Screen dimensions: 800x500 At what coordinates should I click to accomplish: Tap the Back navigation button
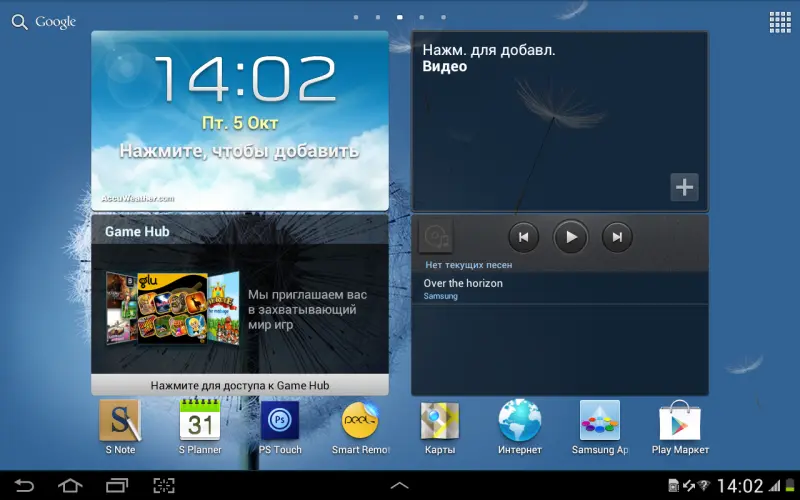coord(23,485)
